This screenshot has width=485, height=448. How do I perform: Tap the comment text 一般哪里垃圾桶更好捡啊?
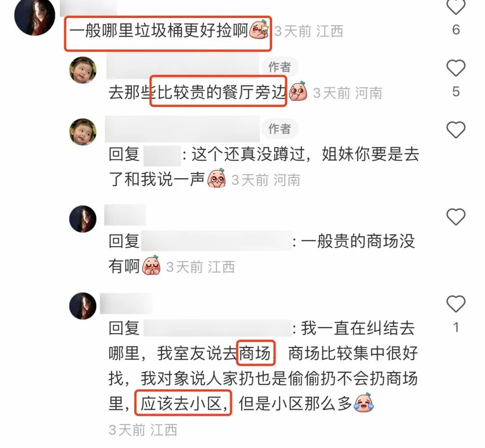(x=159, y=31)
